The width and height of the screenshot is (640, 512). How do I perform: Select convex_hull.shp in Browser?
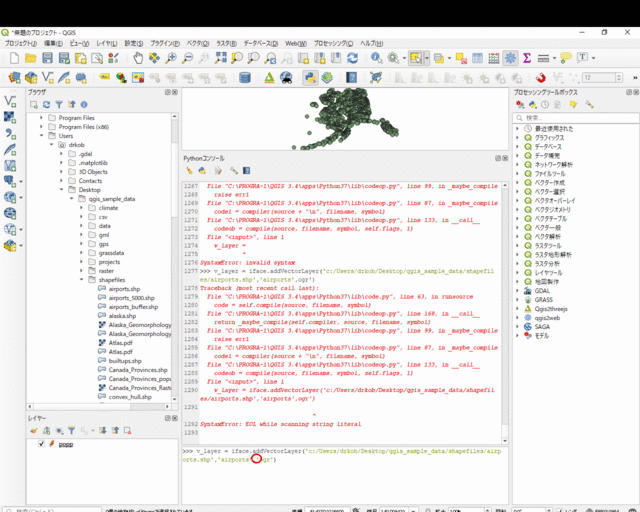pos(130,396)
